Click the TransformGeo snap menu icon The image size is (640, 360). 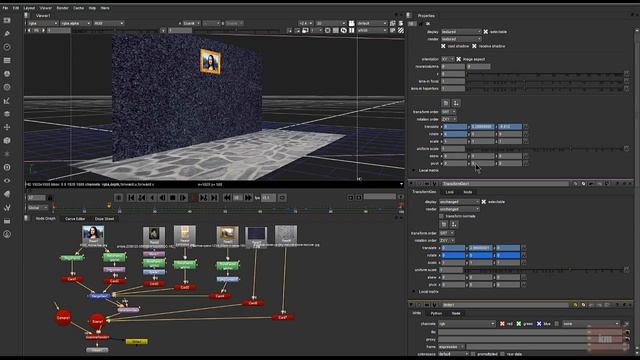pos(454,224)
